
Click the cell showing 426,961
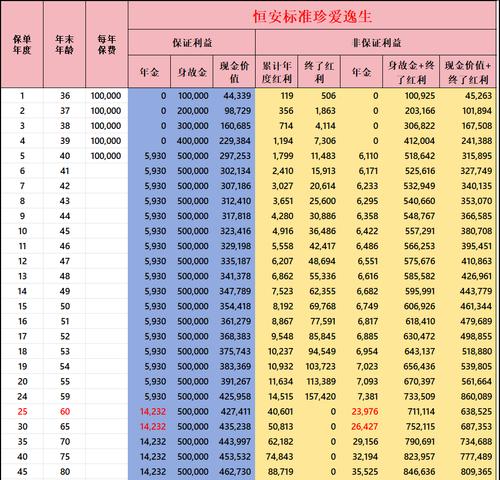coord(477,276)
